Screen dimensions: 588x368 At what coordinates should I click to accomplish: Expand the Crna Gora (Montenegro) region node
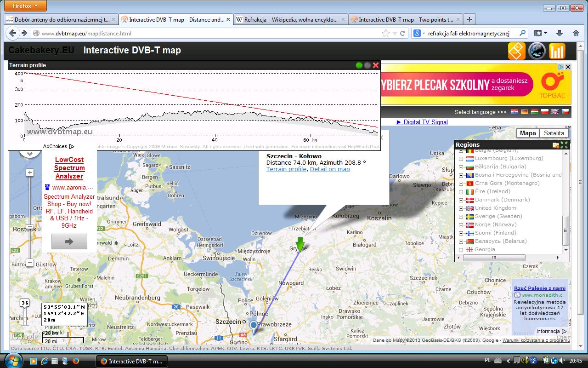461,183
